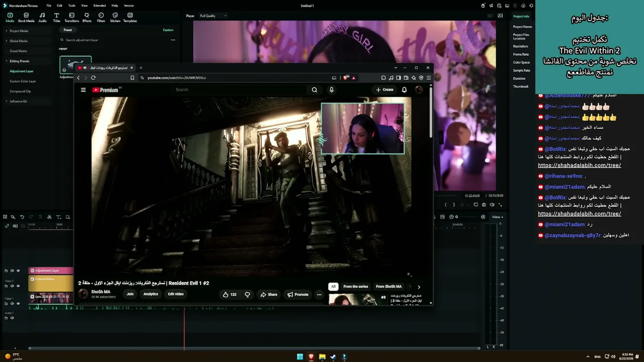
Task: Open Filmora's File menu
Action: [49, 6]
